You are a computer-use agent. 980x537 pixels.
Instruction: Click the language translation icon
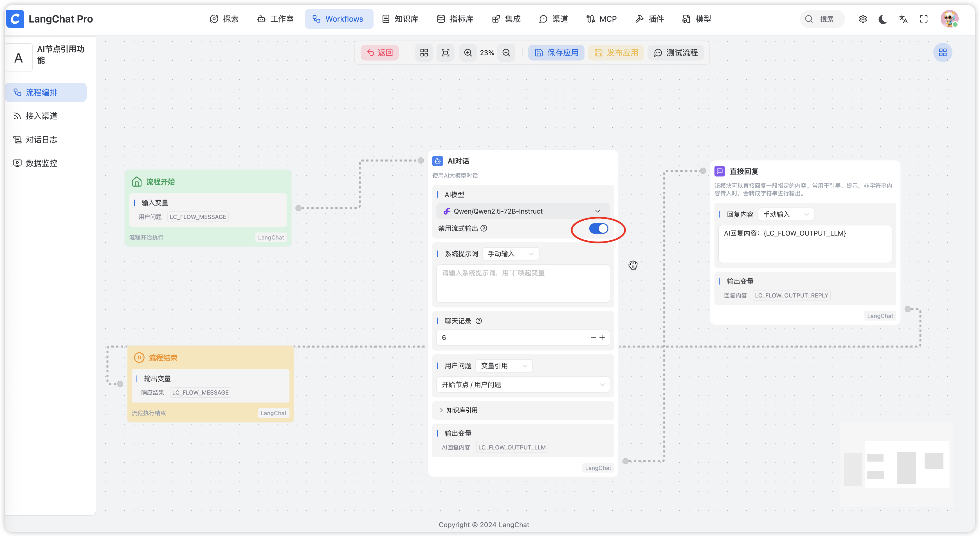(x=903, y=19)
